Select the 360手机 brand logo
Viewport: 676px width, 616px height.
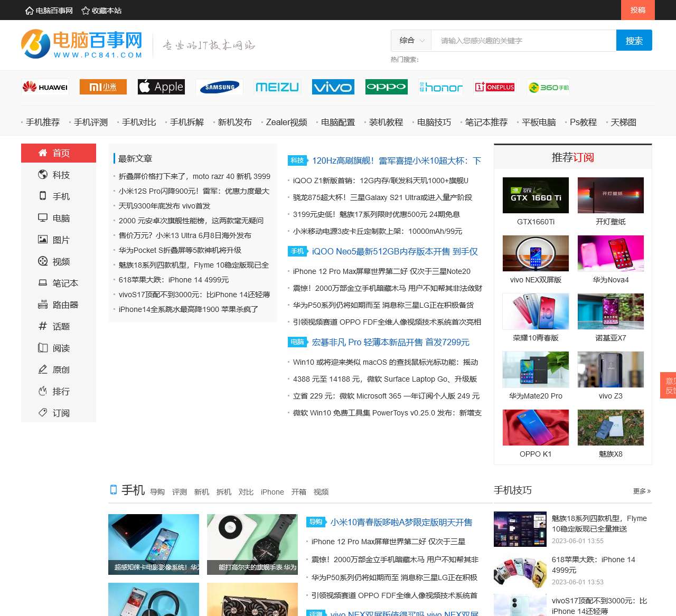549,87
